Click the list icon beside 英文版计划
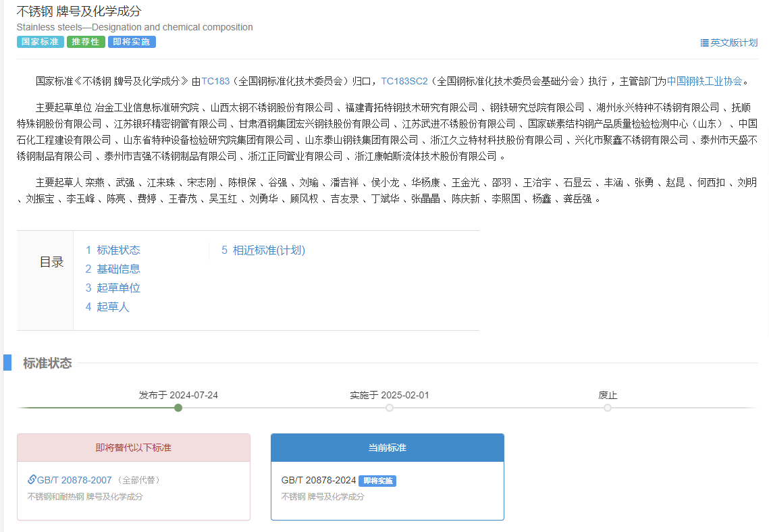 coord(704,43)
